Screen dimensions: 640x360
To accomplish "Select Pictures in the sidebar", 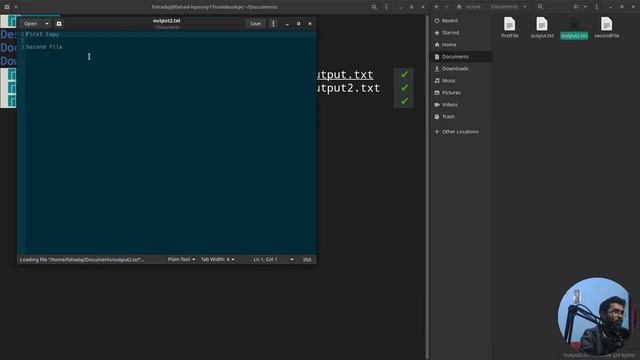I will (461, 93).
